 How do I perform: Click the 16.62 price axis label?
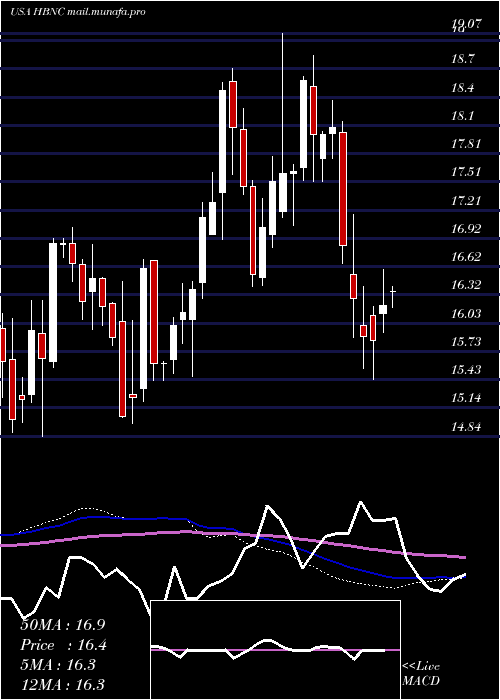pyautogui.click(x=465, y=257)
